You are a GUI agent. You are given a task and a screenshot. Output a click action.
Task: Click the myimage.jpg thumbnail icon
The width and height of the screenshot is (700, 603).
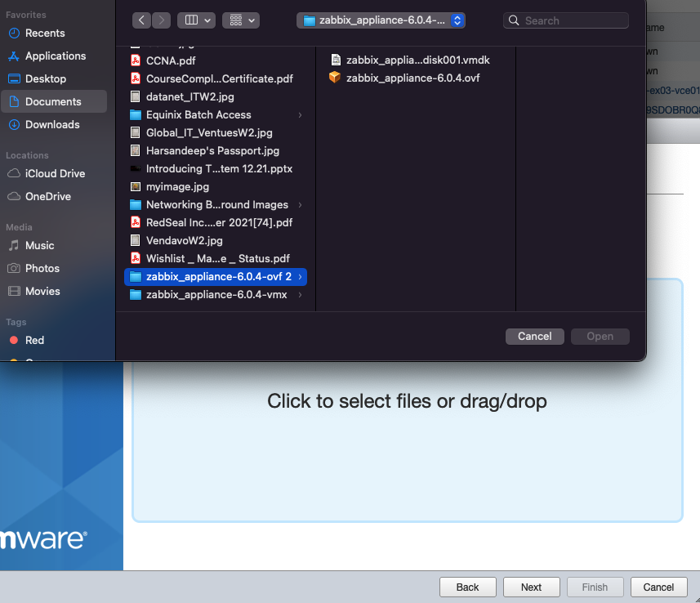pyautogui.click(x=136, y=187)
